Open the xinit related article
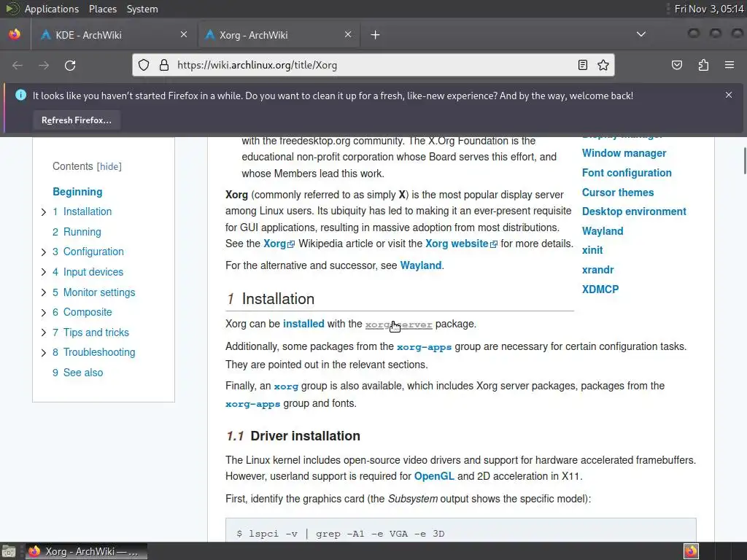Image resolution: width=747 pixels, height=560 pixels. 592,250
